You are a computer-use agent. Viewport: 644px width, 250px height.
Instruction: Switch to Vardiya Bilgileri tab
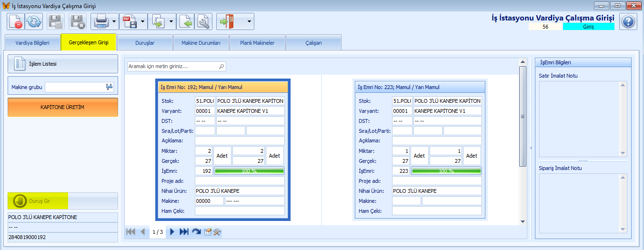[x=33, y=42]
